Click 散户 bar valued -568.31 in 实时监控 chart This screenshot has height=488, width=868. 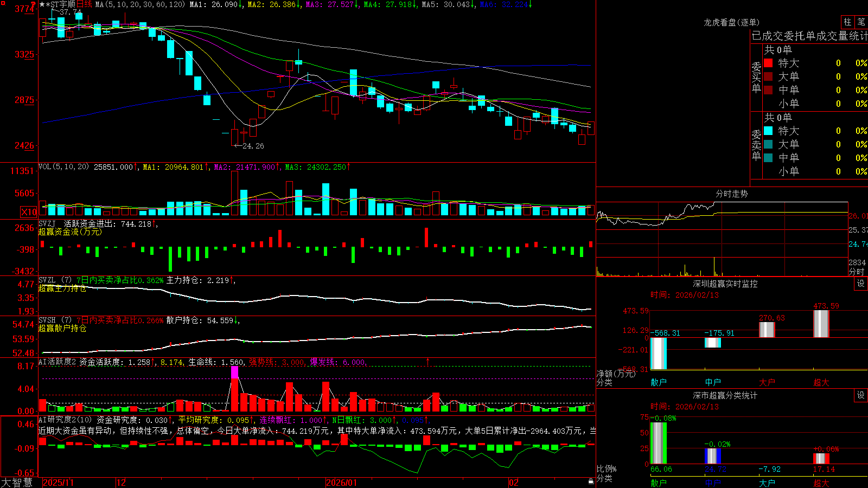click(x=659, y=354)
